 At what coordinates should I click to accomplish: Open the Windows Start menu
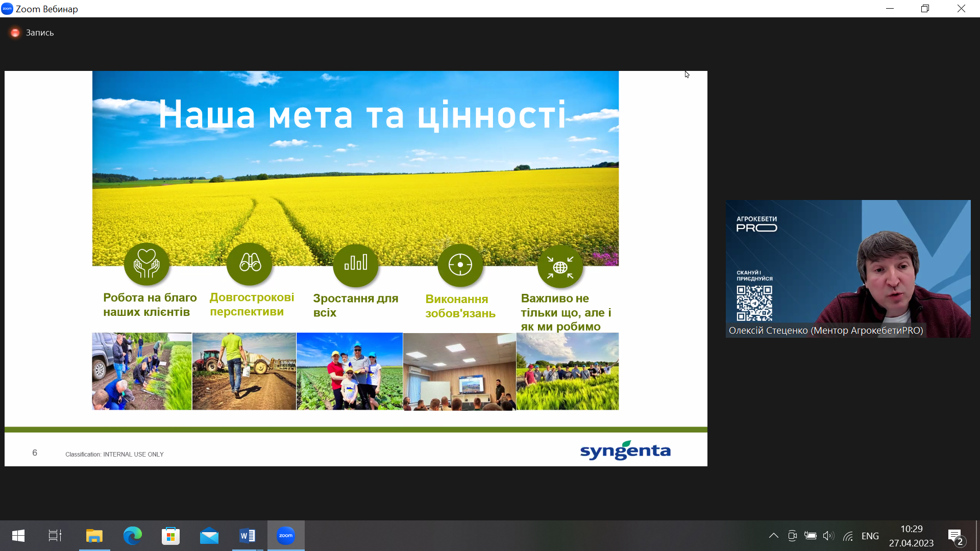click(x=18, y=536)
